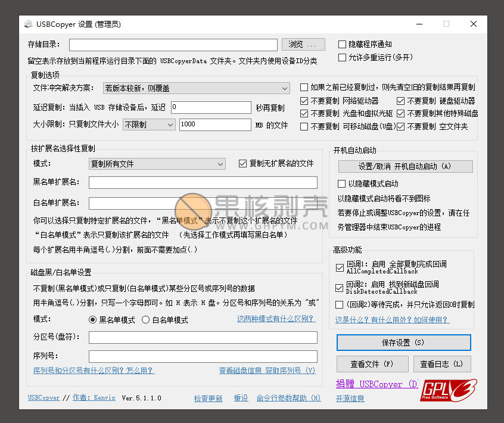Click 保存设置 to save settings
504x423 pixels.
tap(403, 343)
